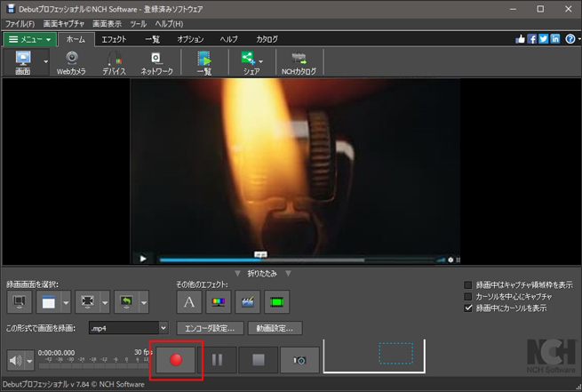Viewport: 582px width, 392px height.
Task: Open the 一覧 recordings list toolbar button
Action: [x=204, y=62]
